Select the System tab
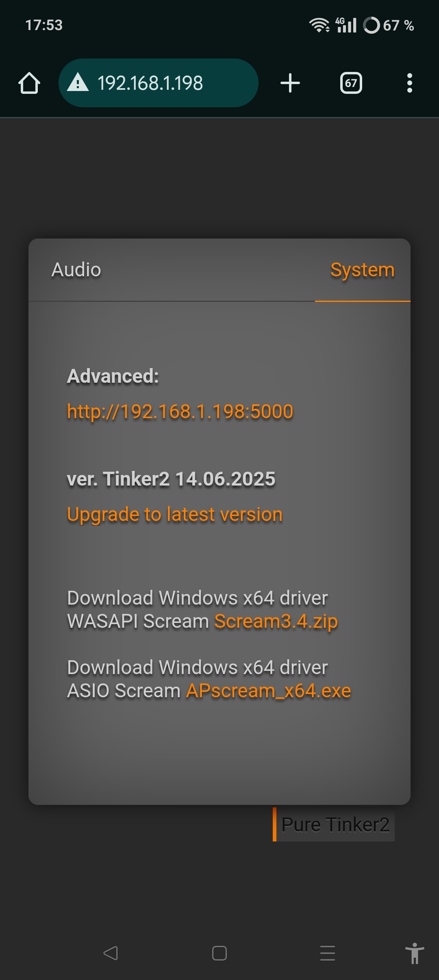 click(363, 270)
